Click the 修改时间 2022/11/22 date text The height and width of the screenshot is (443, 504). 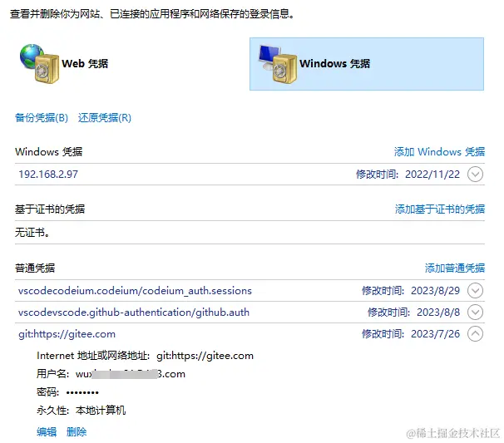408,174
